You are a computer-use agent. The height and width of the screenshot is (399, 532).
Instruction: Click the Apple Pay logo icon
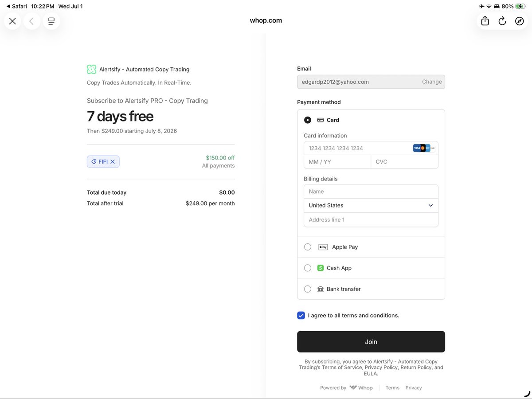click(x=323, y=247)
